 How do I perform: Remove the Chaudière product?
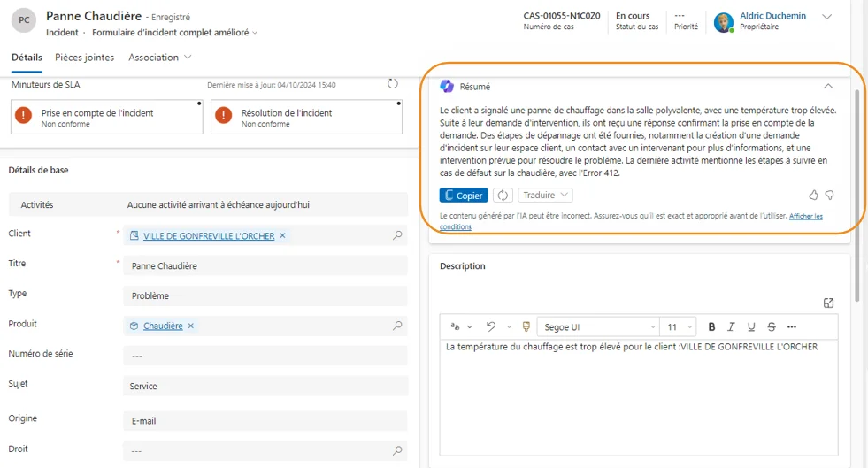(x=190, y=326)
